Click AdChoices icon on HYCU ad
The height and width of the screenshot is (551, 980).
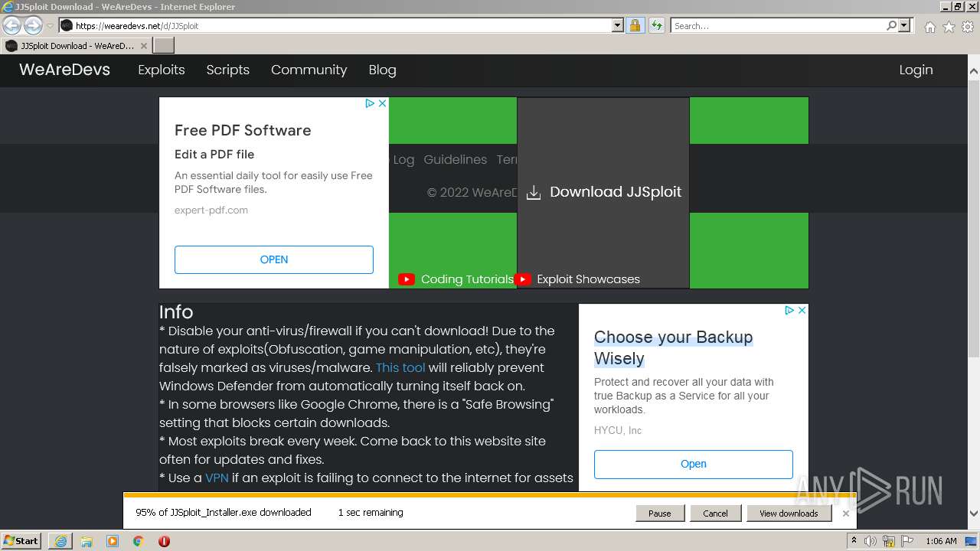click(x=789, y=311)
